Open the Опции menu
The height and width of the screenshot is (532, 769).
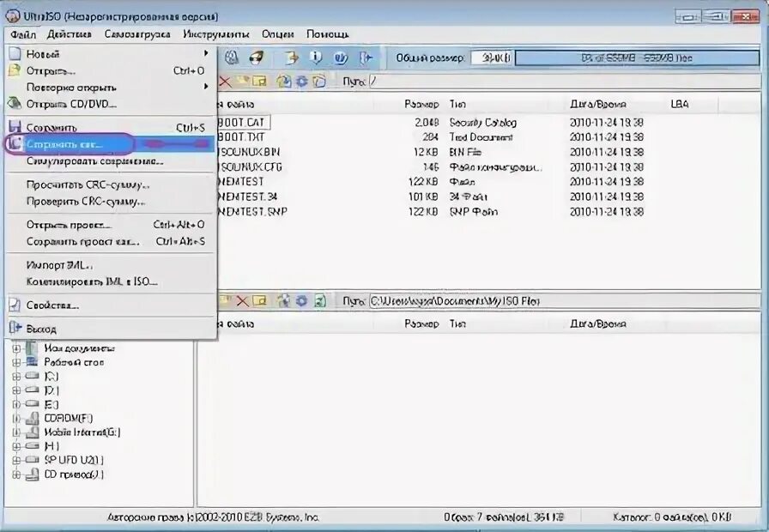coord(277,34)
